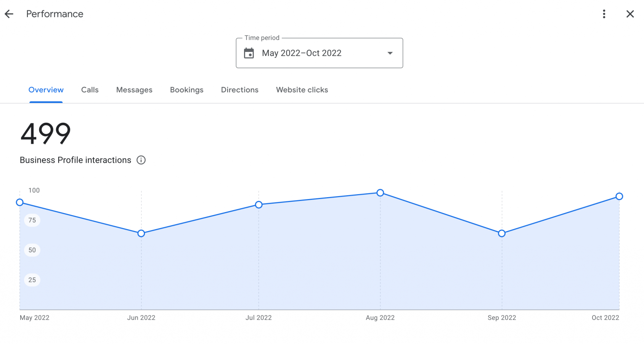Select the May 2022 data point on the chart
644x344 pixels.
point(19,202)
